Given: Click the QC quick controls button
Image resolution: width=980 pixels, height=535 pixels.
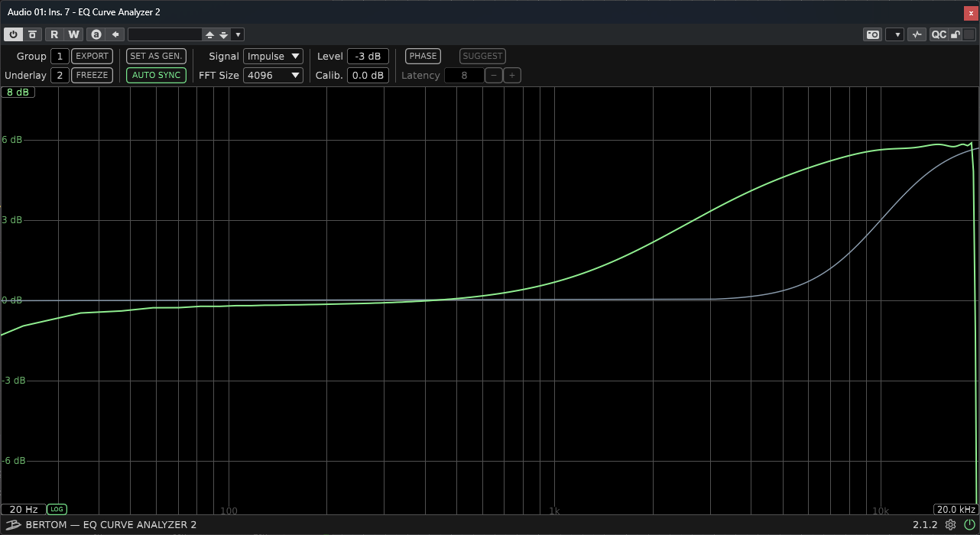Looking at the screenshot, I should (x=938, y=34).
